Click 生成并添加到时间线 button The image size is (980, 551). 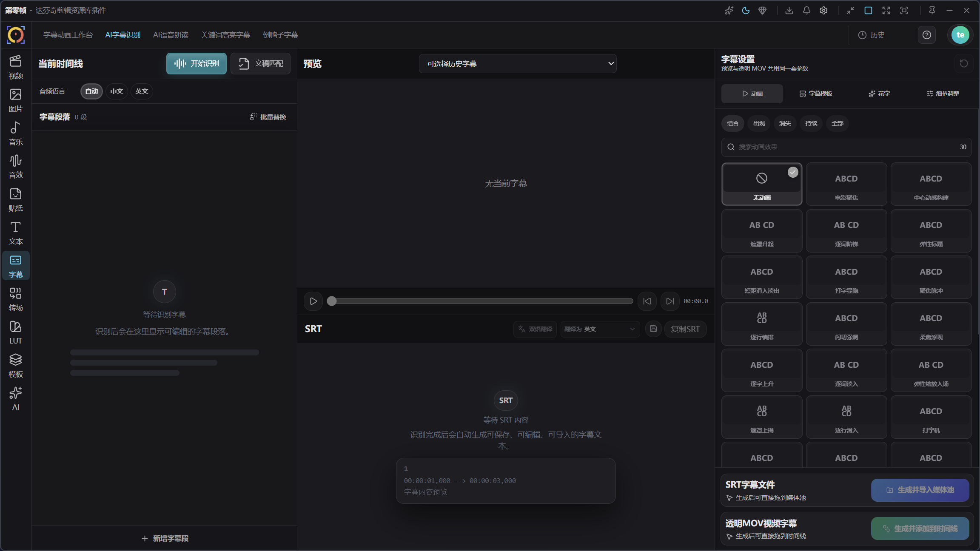pos(920,528)
